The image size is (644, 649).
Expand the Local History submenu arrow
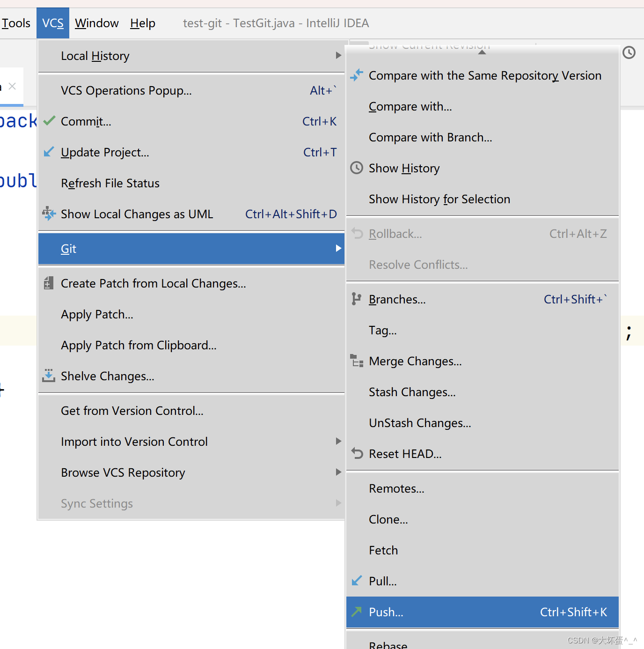tap(338, 55)
